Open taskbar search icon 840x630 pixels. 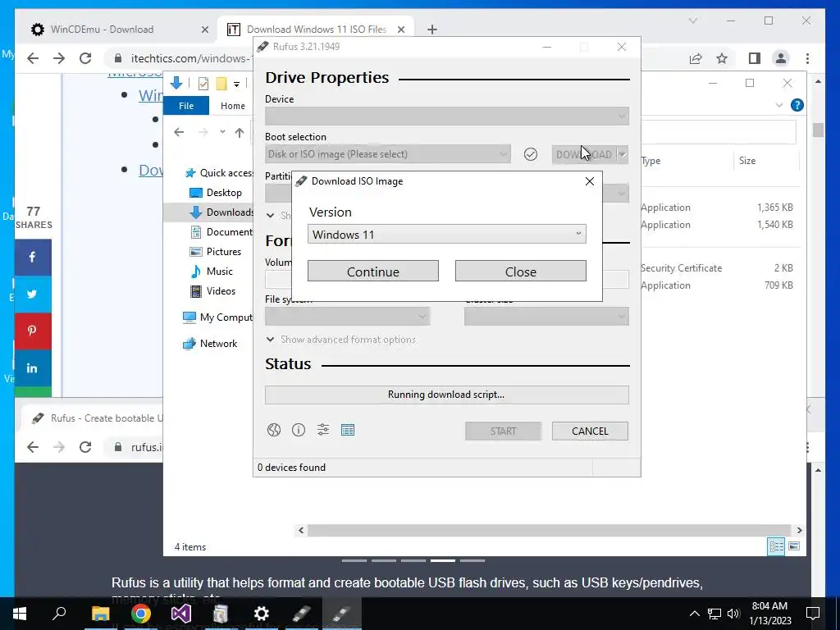59,614
